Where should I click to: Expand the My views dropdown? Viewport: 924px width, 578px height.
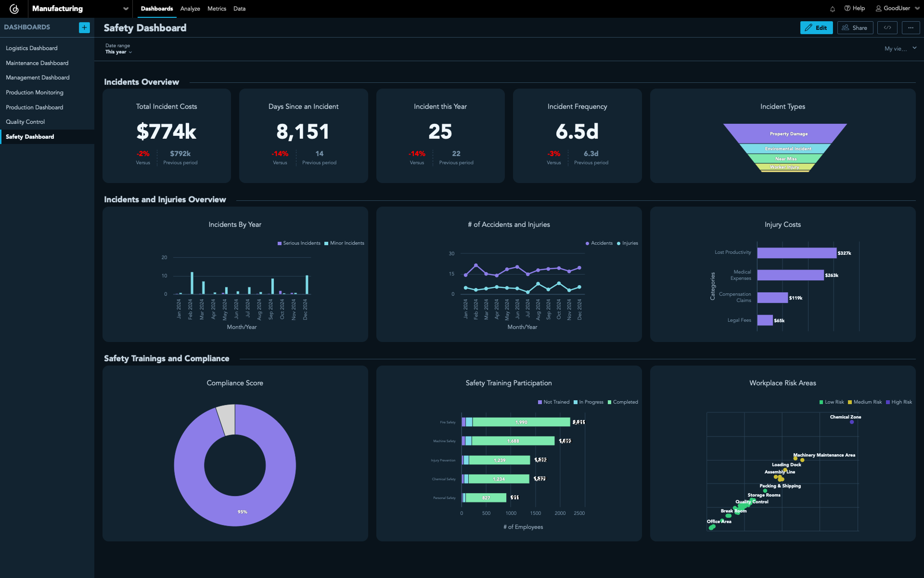click(x=901, y=48)
